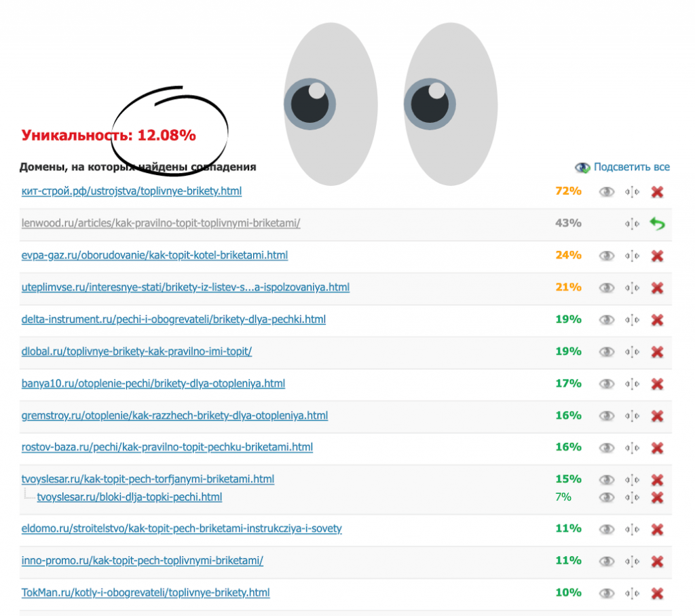This screenshot has width=695, height=616.
Task: Highlight delta-instrument.ru matches via eye icon
Action: (x=607, y=320)
